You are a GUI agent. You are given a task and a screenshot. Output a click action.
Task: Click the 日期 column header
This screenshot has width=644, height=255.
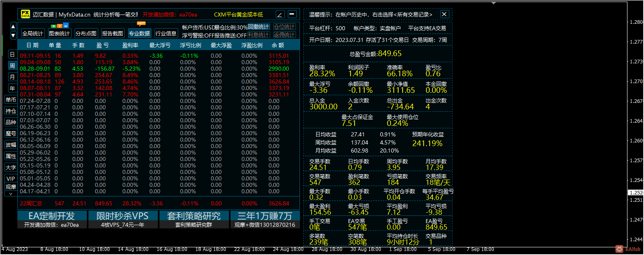[x=32, y=45]
